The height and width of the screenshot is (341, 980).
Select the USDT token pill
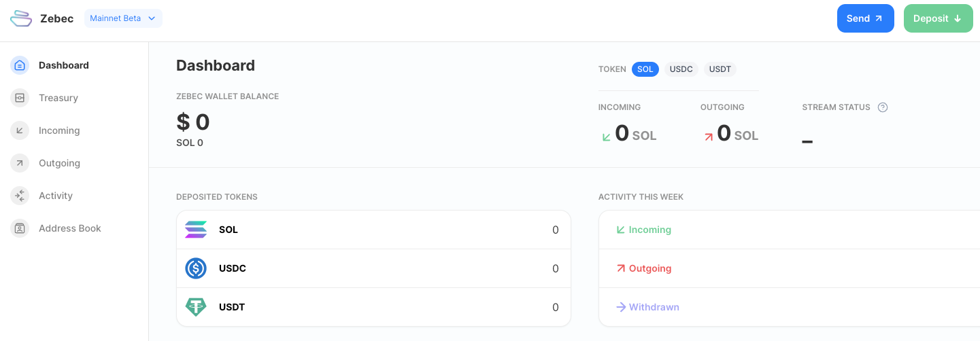coord(721,69)
